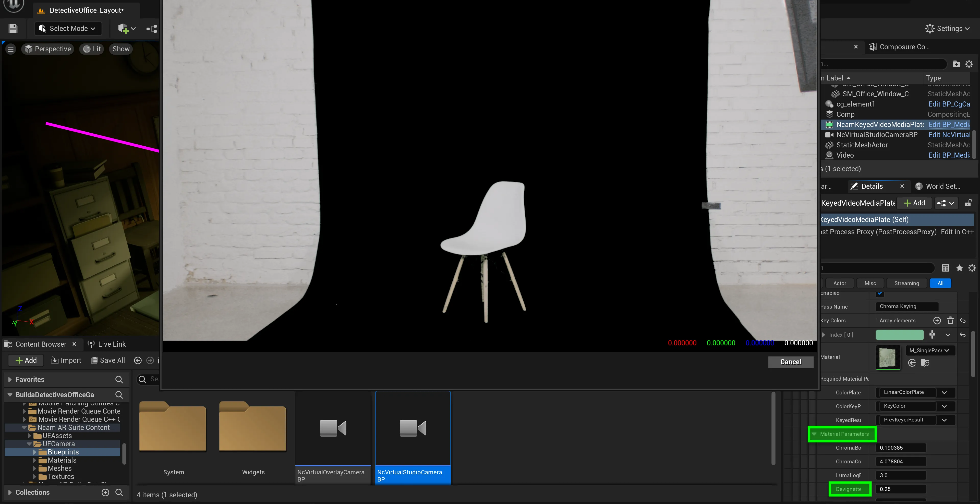Screen dimensions: 980x504
Task: Click Save All in Content Browser
Action: 108,360
